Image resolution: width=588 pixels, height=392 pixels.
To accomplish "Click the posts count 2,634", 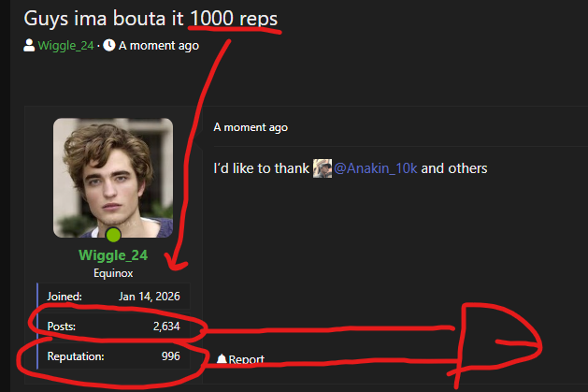I will (x=166, y=327).
